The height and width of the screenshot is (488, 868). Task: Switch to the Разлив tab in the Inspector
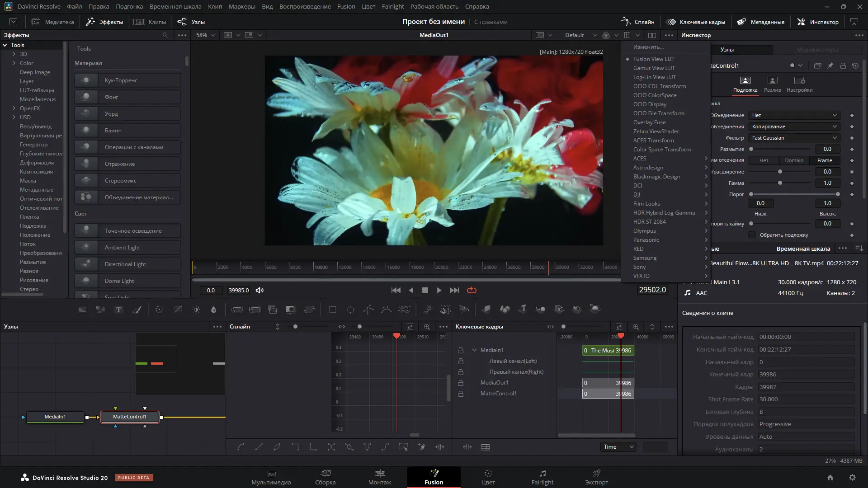tap(772, 85)
